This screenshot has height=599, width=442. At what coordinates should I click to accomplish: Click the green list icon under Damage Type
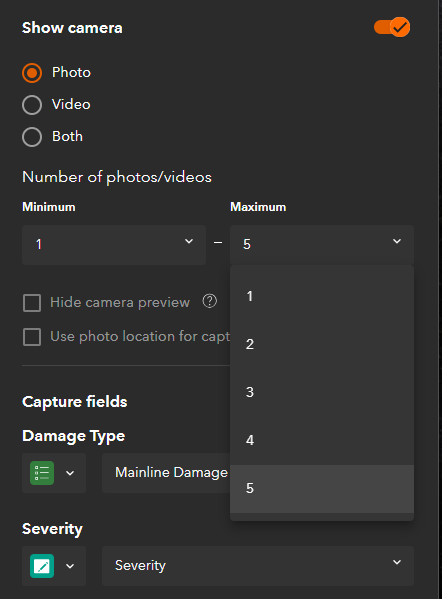(42, 473)
